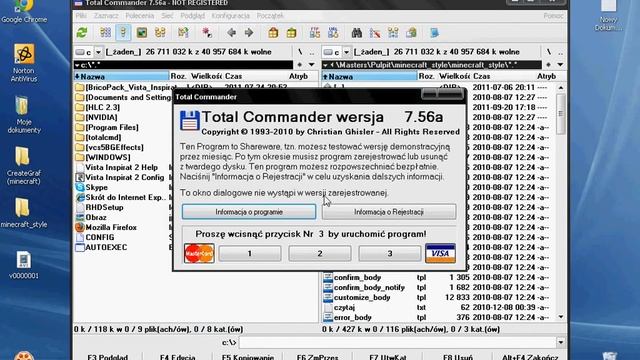Viewport: 640px width, 360px height.
Task: Select the full details view toolbar icon
Action: [123, 33]
